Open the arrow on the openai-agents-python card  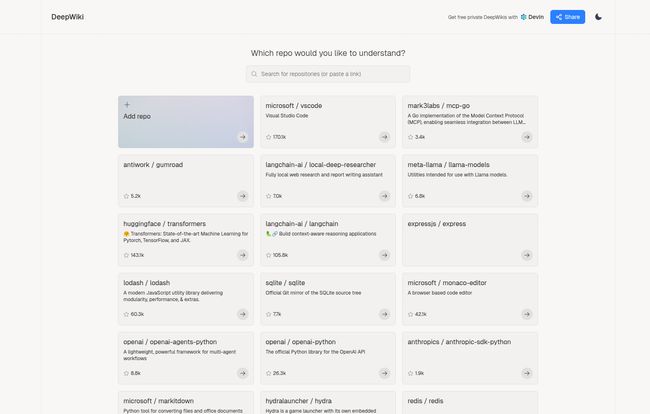[243, 373]
